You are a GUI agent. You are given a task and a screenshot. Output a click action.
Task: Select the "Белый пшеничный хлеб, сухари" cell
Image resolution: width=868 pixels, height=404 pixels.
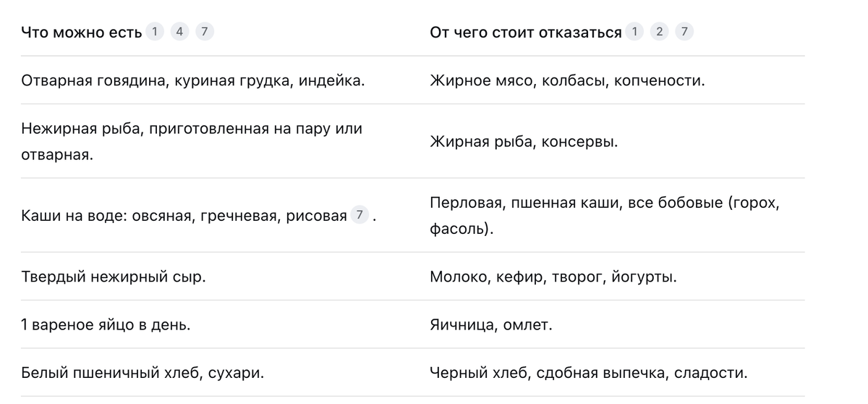(142, 374)
